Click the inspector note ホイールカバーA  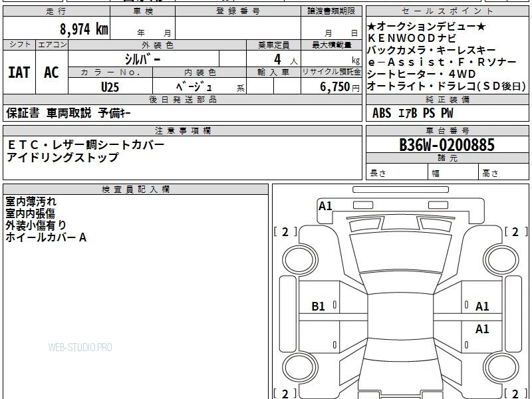point(46,237)
